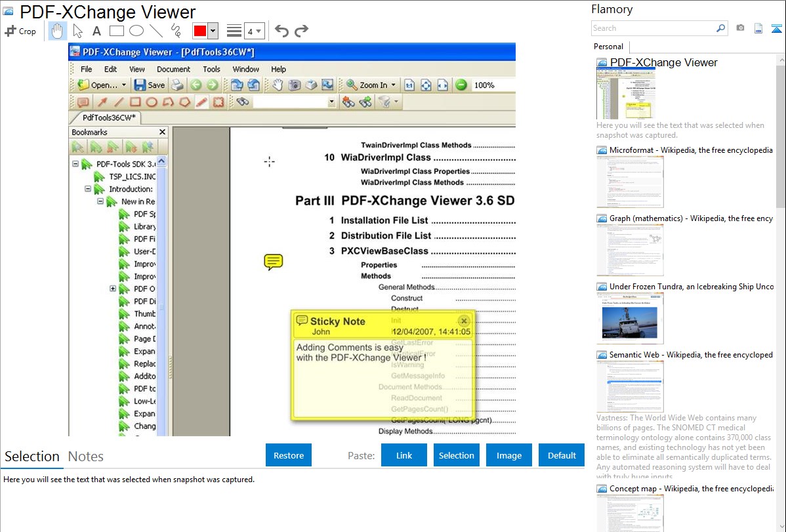Screen dimensions: 786x532
Task: Choose the arrow pointer tool
Action: 77,31
